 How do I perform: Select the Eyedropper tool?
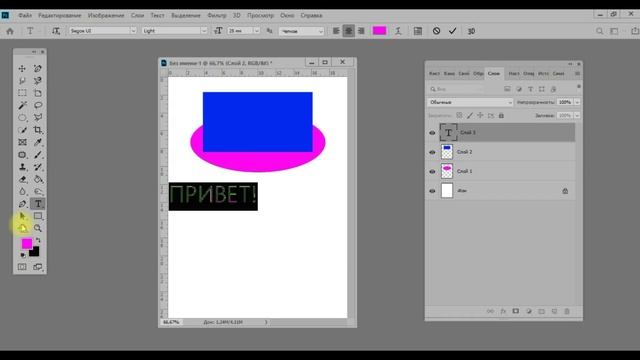coord(38,142)
